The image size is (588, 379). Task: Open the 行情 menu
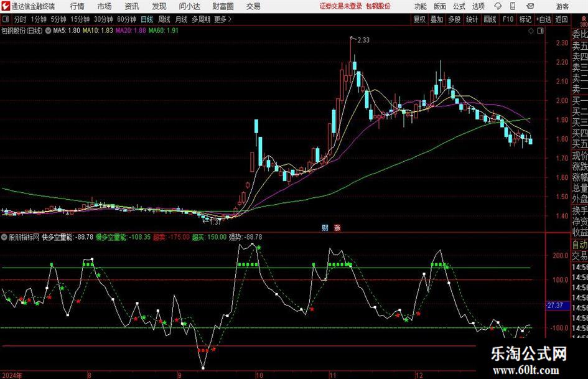tap(77, 6)
